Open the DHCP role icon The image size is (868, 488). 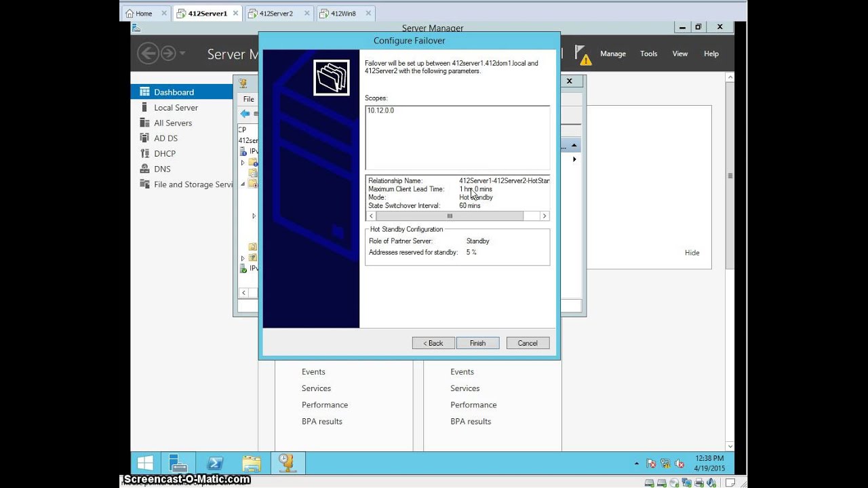144,153
